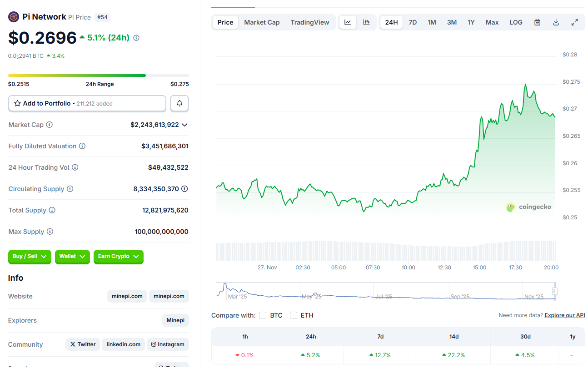The width and height of the screenshot is (588, 369).
Task: Open the Fully Diluted Valuation info icon
Action: 82,146
